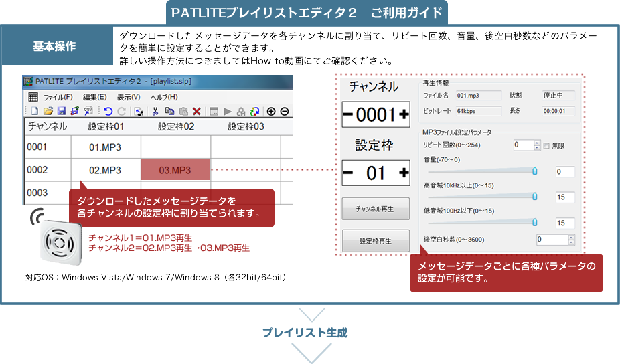This screenshot has width=620, height=364.
Task: Click the リピート回数 value field
Action: pos(524,145)
